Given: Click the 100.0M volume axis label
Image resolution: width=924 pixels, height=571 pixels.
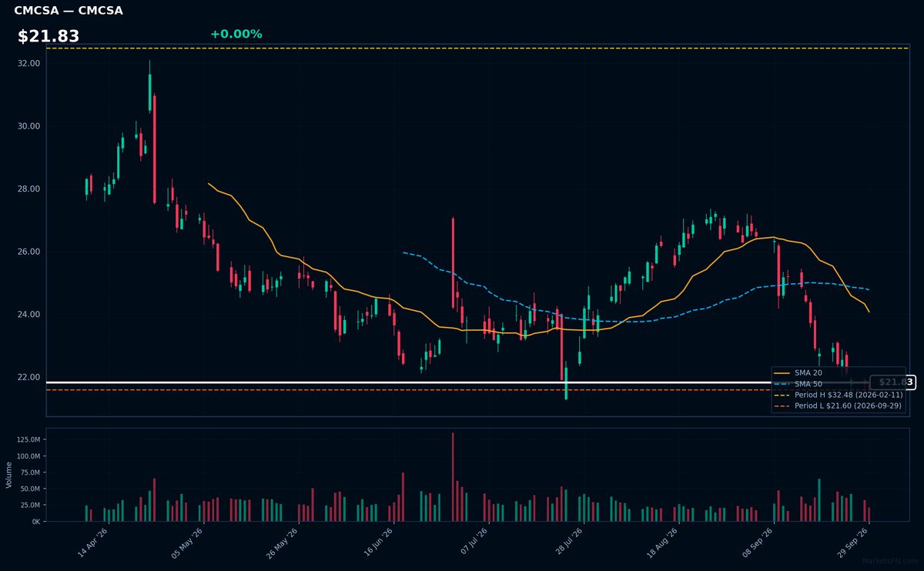Looking at the screenshot, I should coord(29,456).
